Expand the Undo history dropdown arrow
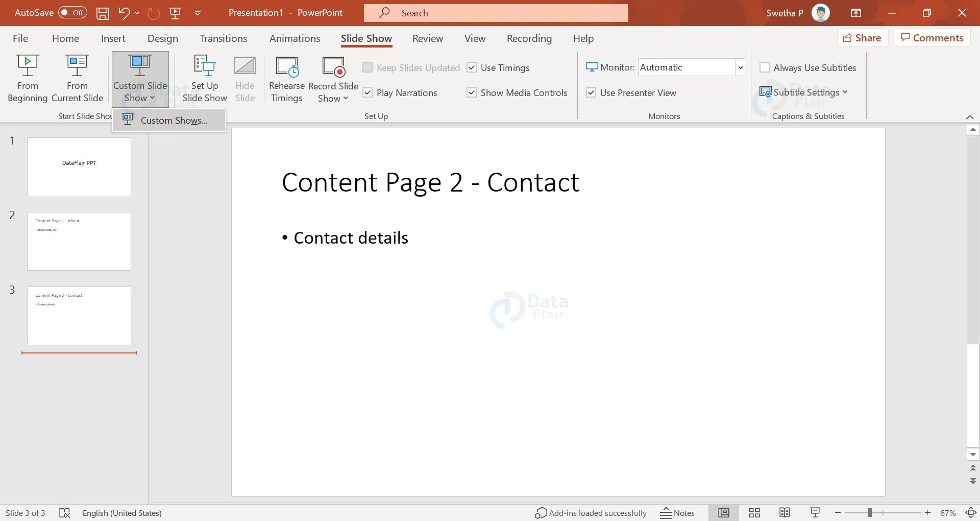Screen dimensions: 980x521 click(x=137, y=13)
